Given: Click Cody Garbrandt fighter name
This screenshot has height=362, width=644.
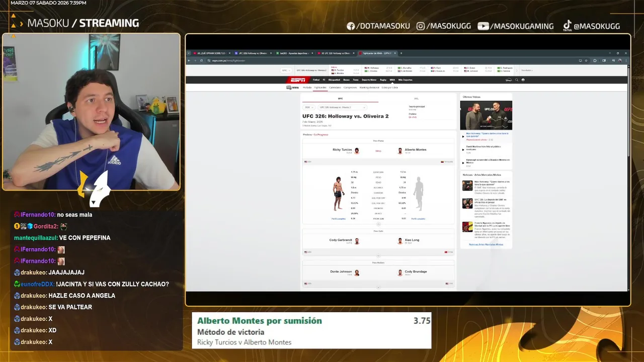Looking at the screenshot, I should [341, 240].
